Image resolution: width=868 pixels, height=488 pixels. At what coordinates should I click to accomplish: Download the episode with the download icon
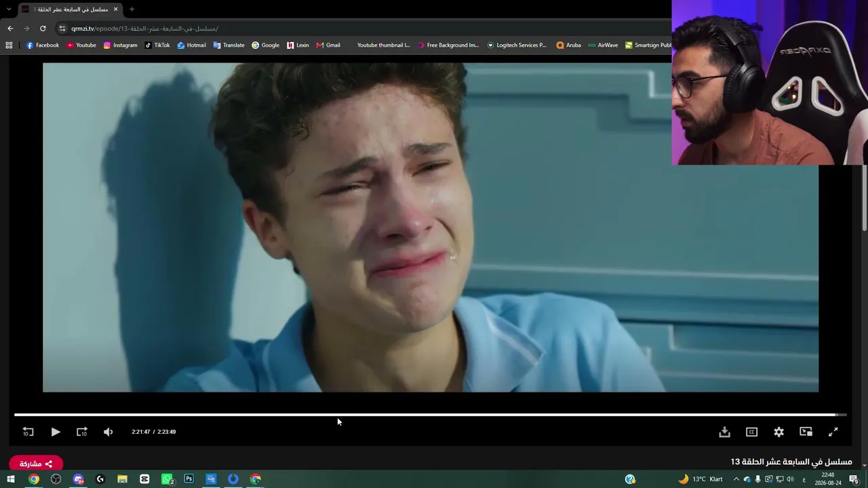pyautogui.click(x=724, y=432)
